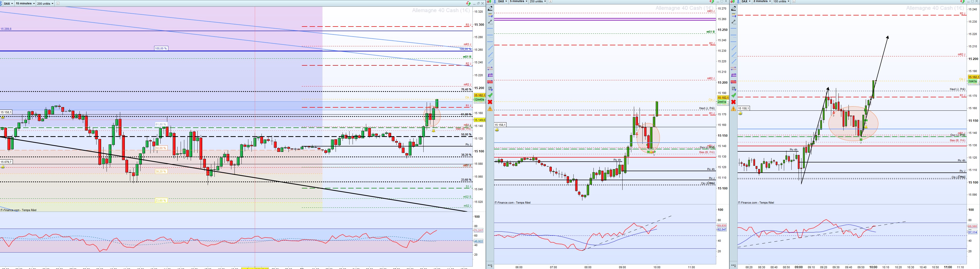Click the green checkmark icon on the 5-minute chart toolbar

(490, 95)
